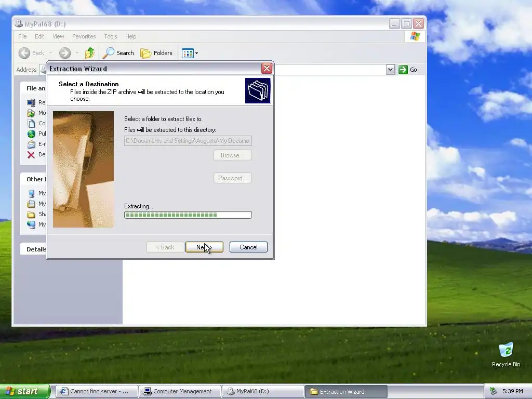
Task: Go up one folder level icon
Action: tap(90, 53)
